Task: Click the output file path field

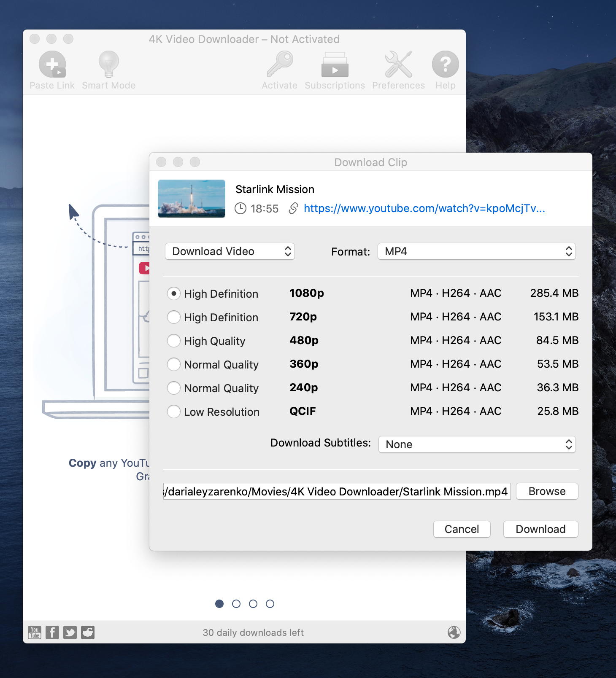Action: [337, 491]
